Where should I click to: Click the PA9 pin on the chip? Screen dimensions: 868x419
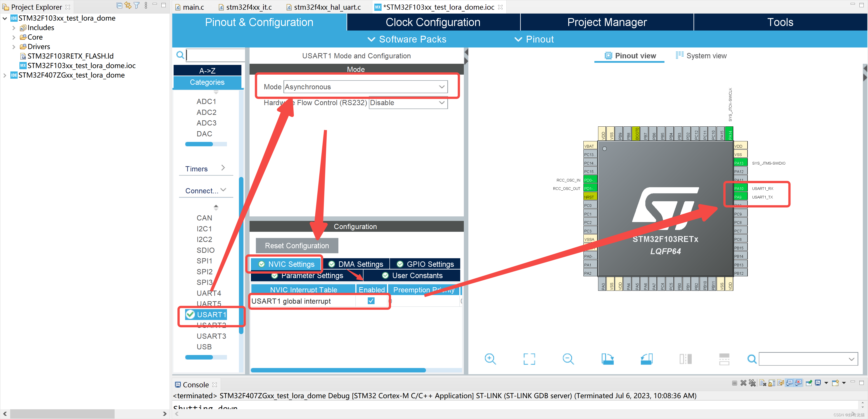click(740, 197)
